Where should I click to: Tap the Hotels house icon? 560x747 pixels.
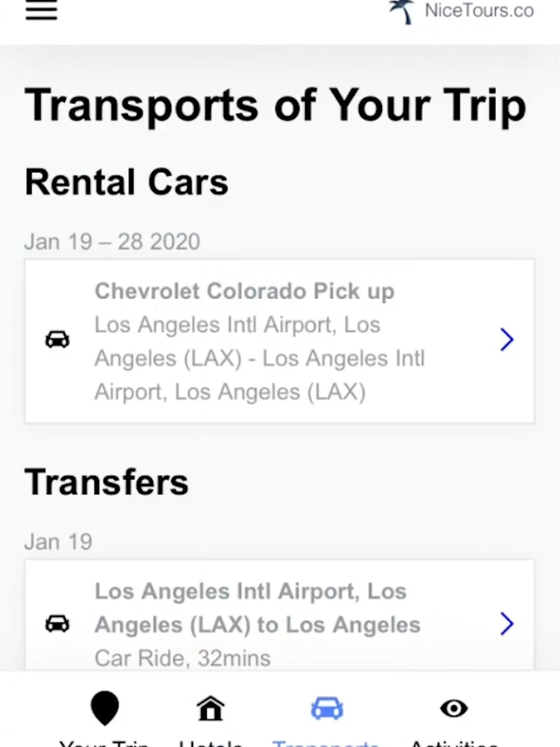tap(210, 708)
